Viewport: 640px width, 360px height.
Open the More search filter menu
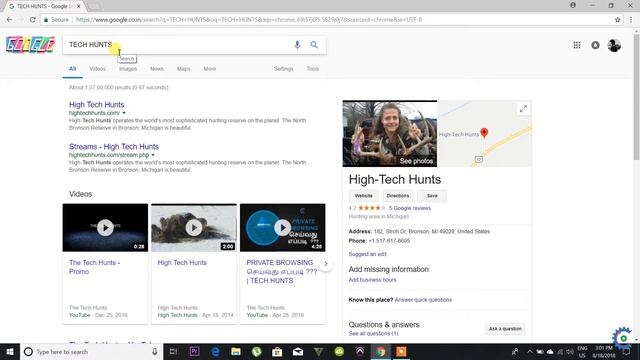[x=210, y=69]
